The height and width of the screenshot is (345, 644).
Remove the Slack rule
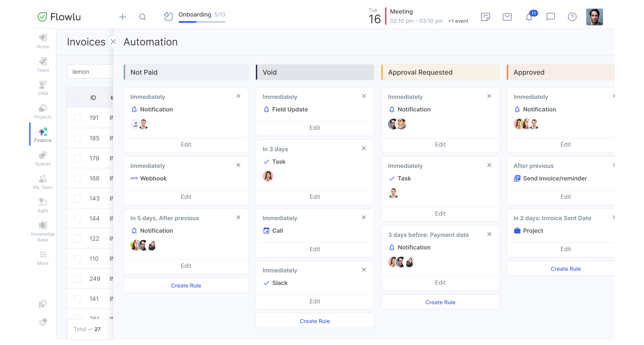(364, 270)
